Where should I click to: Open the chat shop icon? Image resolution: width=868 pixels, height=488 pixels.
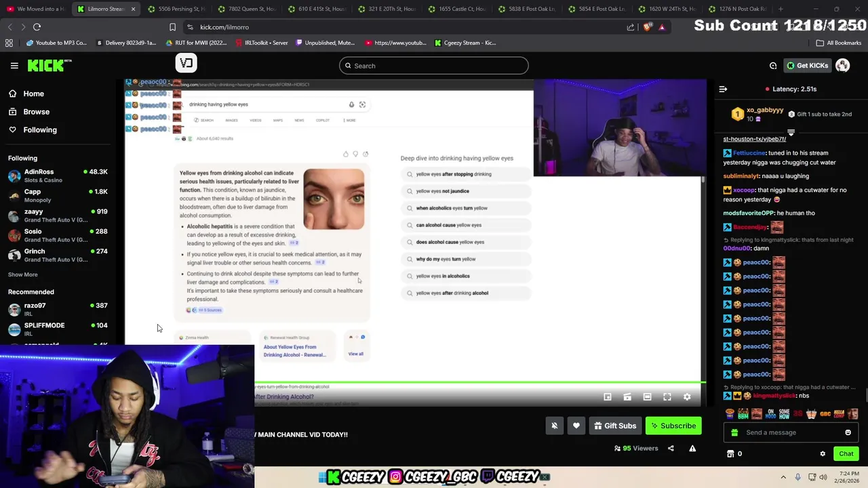pos(730,454)
